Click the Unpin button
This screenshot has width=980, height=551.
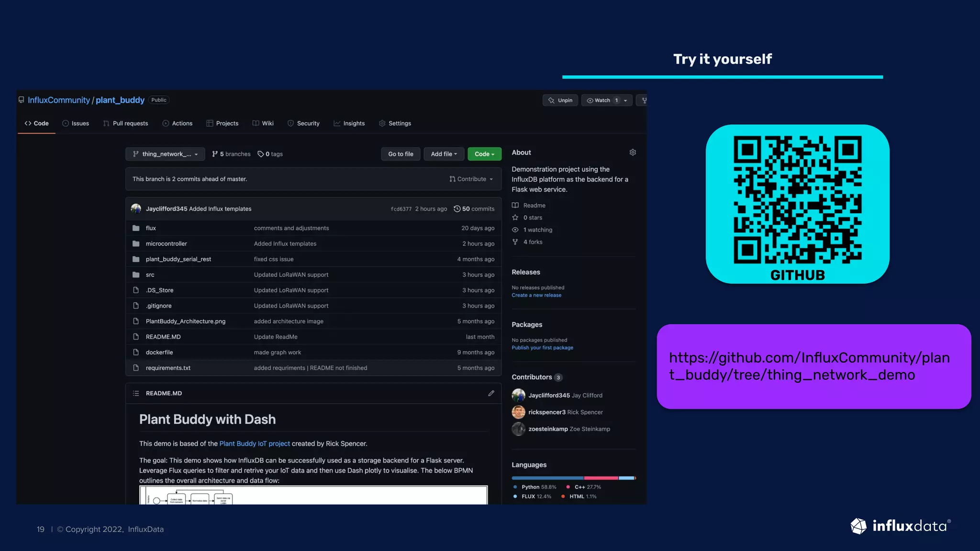pyautogui.click(x=560, y=100)
